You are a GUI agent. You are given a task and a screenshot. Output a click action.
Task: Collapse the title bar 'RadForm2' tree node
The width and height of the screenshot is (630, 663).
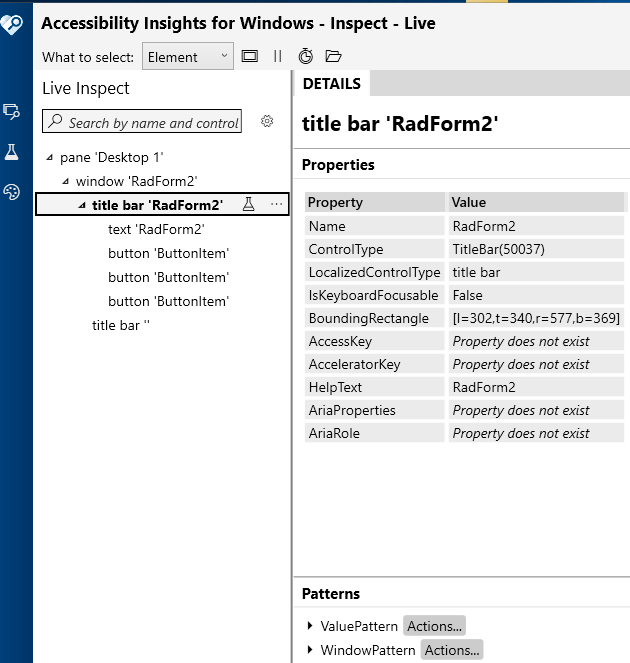[82, 205]
